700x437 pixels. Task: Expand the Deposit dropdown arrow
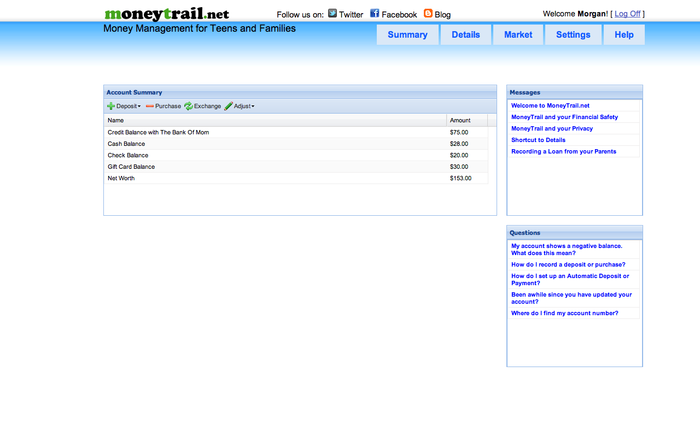pyautogui.click(x=139, y=106)
